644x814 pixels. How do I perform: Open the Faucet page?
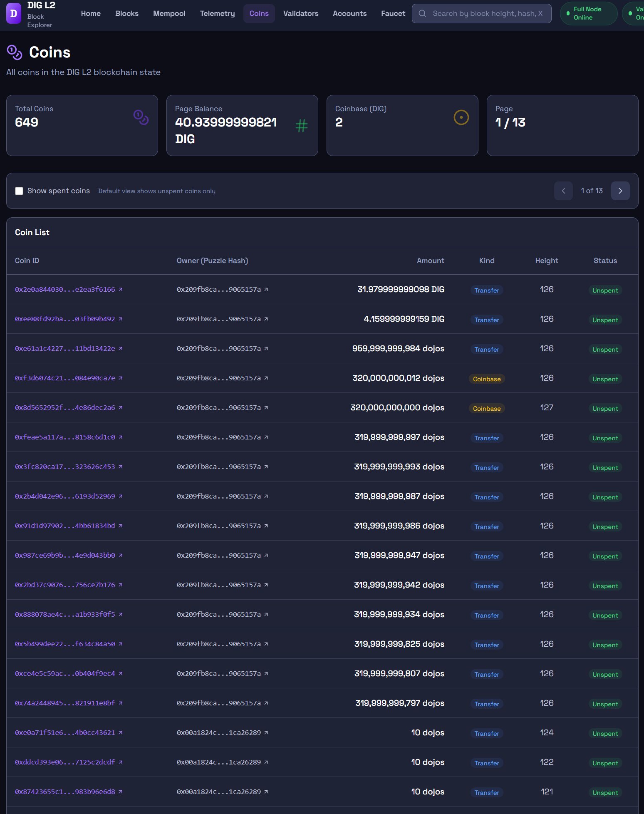click(x=393, y=14)
